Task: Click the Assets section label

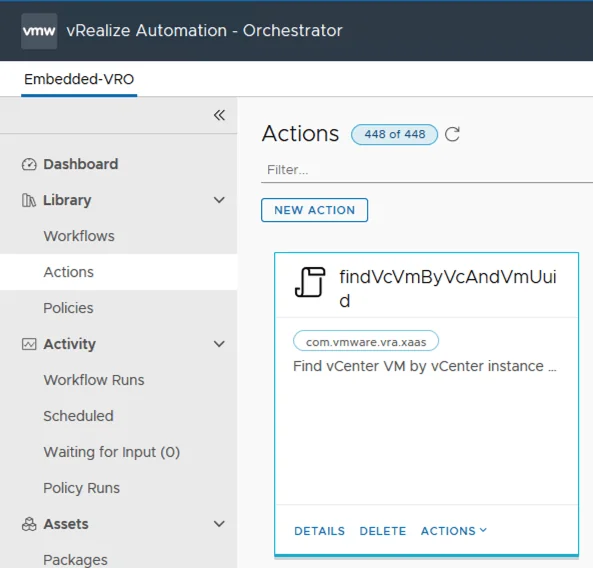Action: tap(66, 524)
